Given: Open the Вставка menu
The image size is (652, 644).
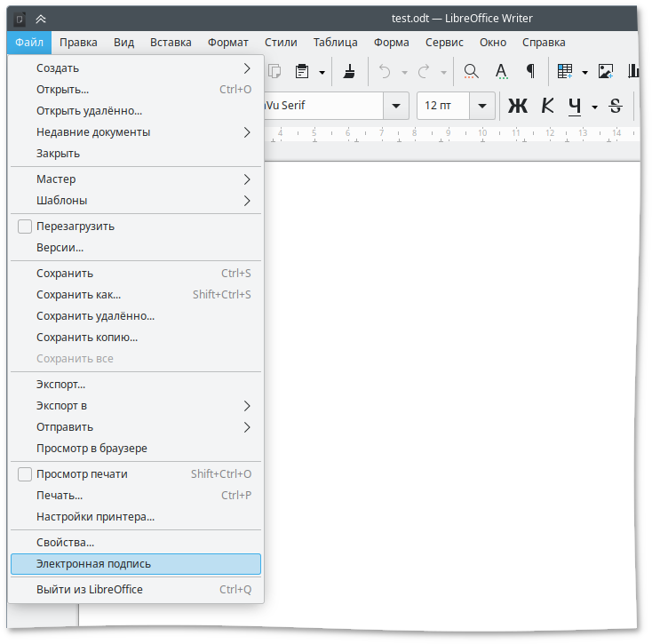Looking at the screenshot, I should click(171, 43).
